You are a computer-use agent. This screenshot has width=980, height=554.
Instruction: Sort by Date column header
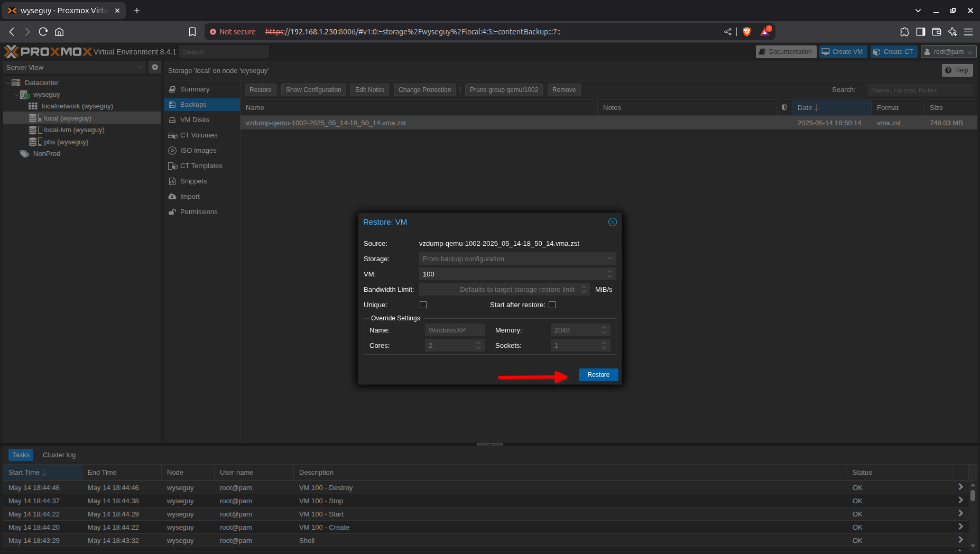(831, 107)
